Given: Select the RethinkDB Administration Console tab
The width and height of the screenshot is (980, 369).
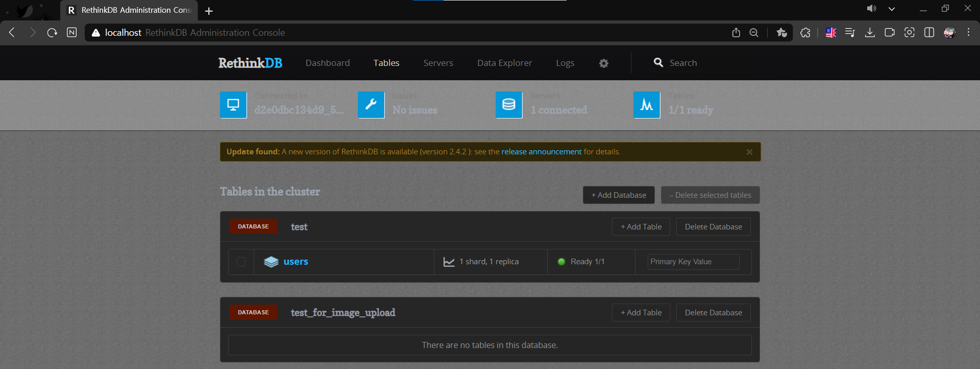Looking at the screenshot, I should tap(129, 10).
